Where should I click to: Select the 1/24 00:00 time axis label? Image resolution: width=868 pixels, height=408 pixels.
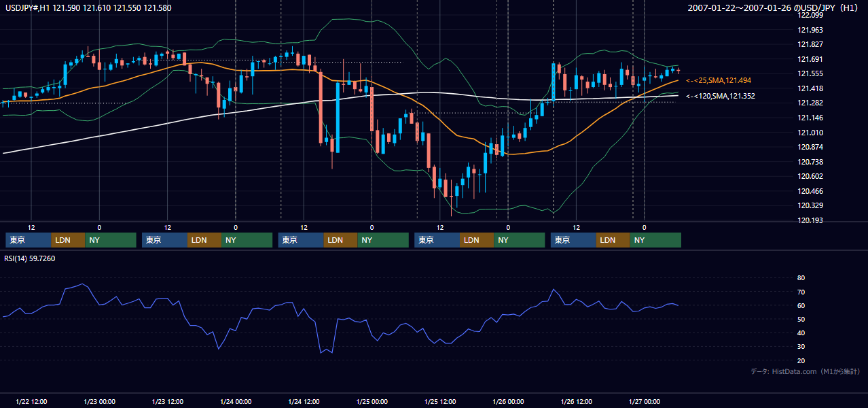[x=236, y=401]
